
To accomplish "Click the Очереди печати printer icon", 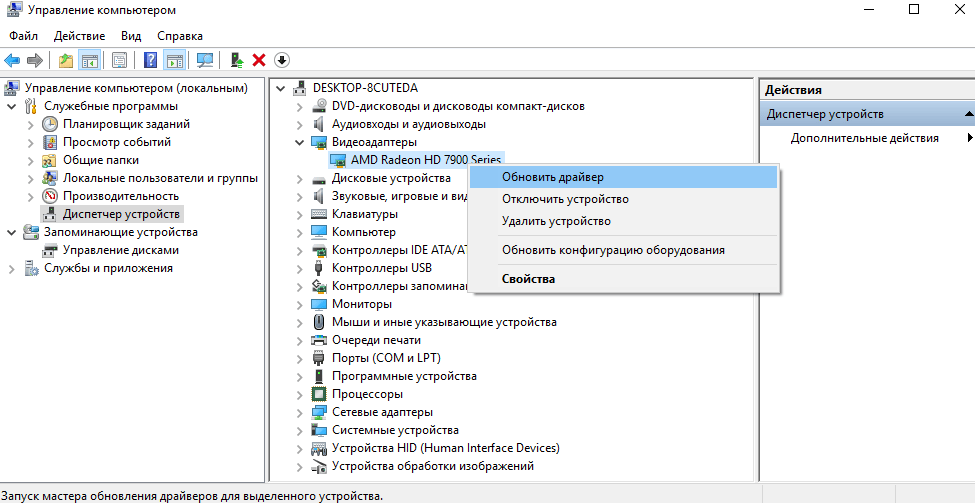I will coord(319,340).
